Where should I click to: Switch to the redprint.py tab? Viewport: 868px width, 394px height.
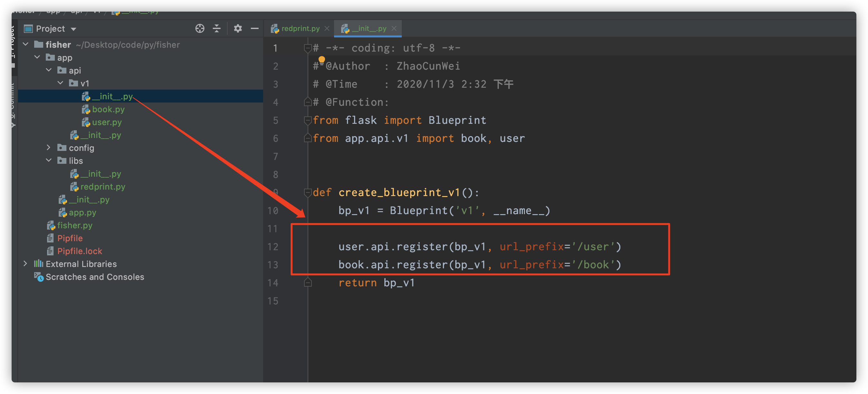pos(300,29)
